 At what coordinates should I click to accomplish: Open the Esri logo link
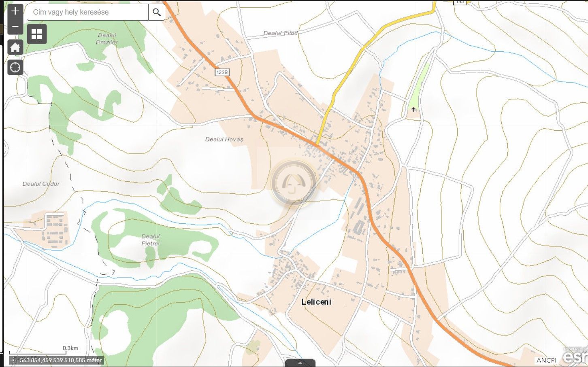point(575,355)
